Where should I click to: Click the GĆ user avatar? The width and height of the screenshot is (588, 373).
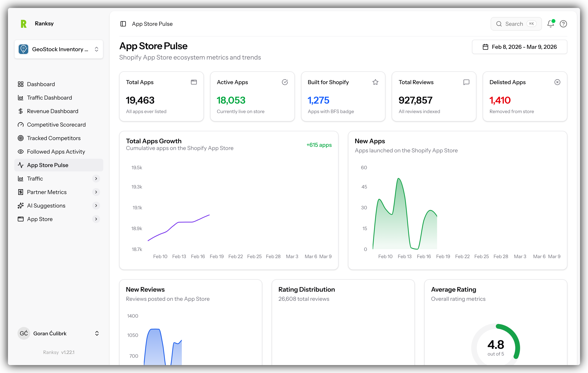tap(24, 334)
